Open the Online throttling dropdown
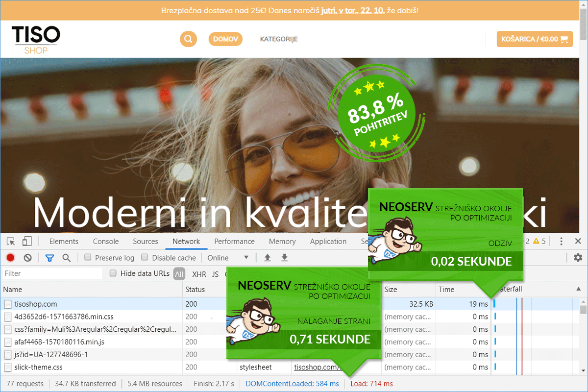The height and width of the screenshot is (392, 588). (x=228, y=258)
